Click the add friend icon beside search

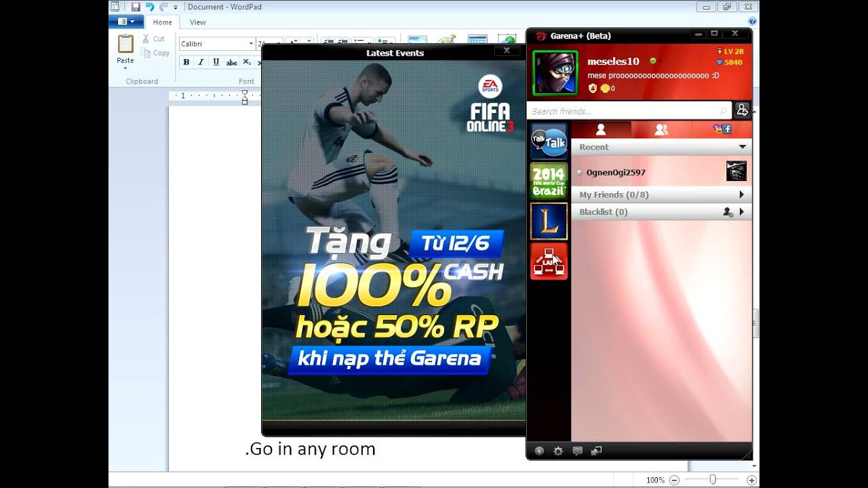click(x=742, y=110)
